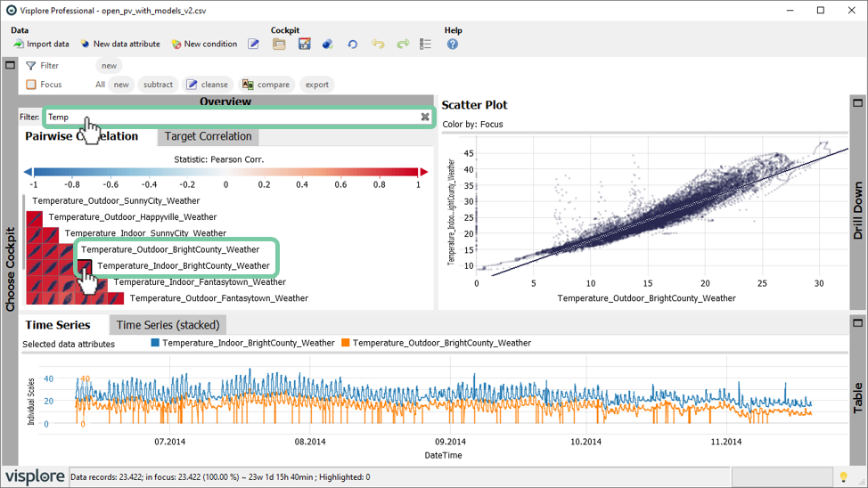Click the cleanse button
Viewport: 868px width, 488px height.
207,84
